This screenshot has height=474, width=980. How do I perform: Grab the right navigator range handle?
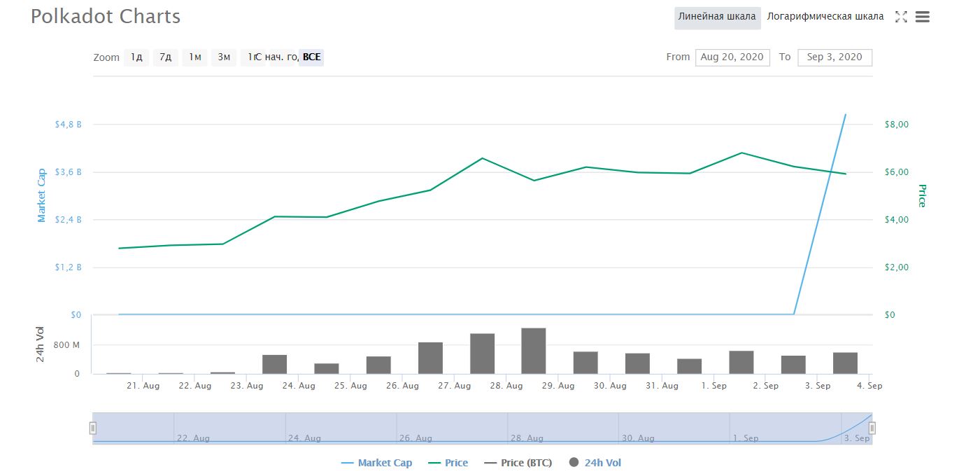click(872, 428)
